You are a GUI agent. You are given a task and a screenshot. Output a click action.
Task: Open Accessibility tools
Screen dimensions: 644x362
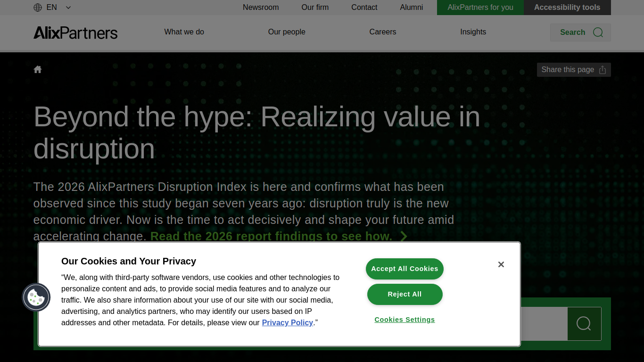click(x=567, y=8)
